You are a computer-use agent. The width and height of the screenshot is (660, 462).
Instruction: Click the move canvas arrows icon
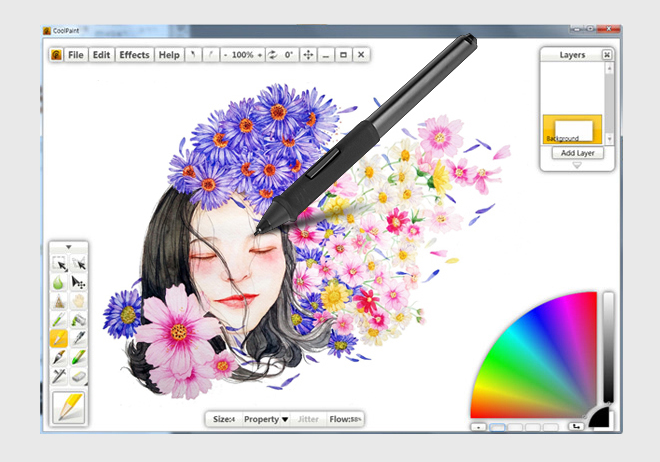click(308, 55)
